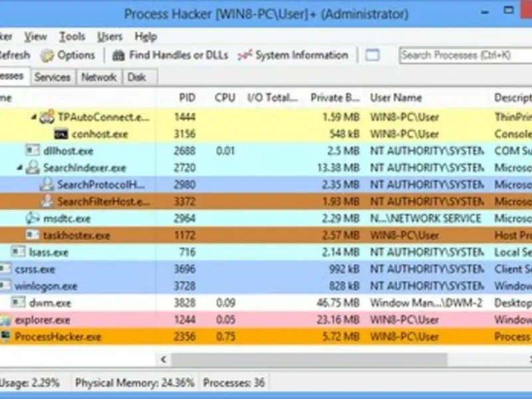Click the Options gear icon

point(47,55)
